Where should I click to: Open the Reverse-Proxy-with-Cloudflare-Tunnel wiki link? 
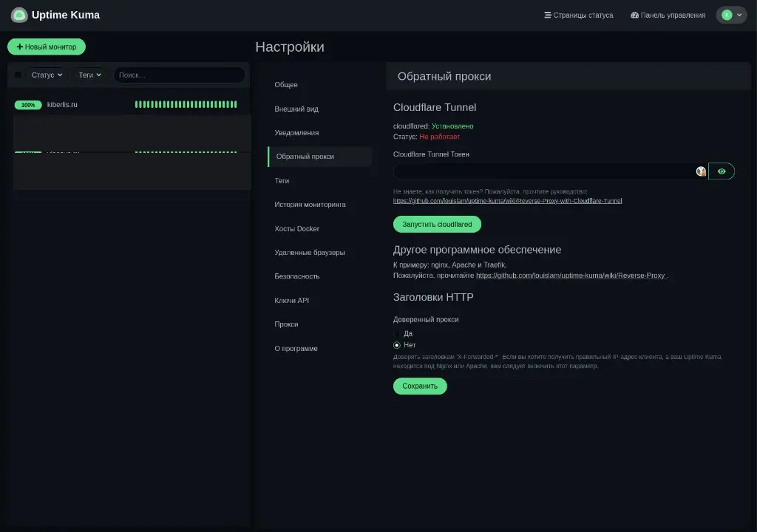pyautogui.click(x=507, y=201)
